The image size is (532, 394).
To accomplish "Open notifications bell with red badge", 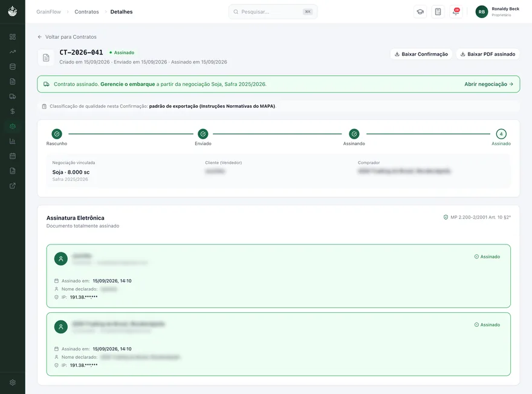I will coord(456,12).
